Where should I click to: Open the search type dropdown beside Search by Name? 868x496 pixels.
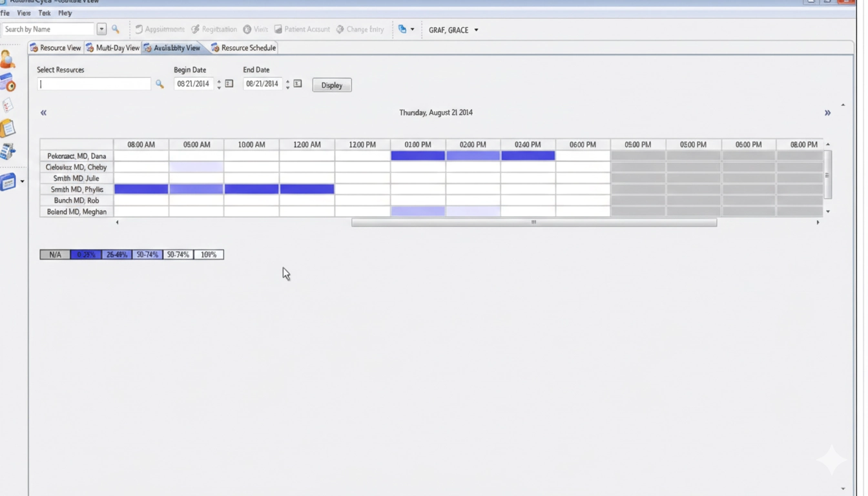101,29
